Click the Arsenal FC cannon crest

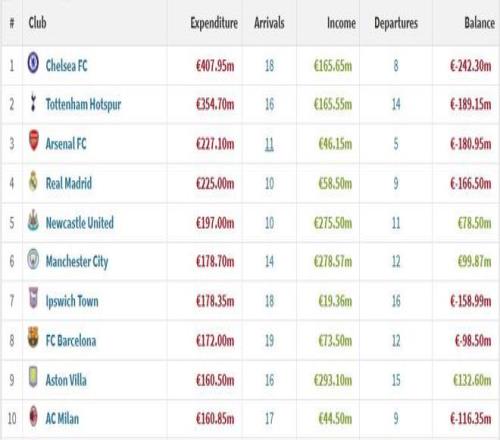(x=34, y=140)
